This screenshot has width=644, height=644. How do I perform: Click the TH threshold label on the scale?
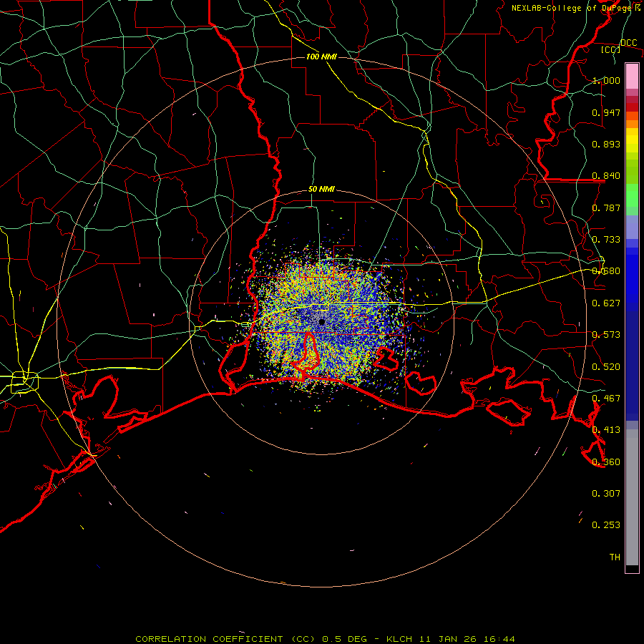pyautogui.click(x=615, y=557)
